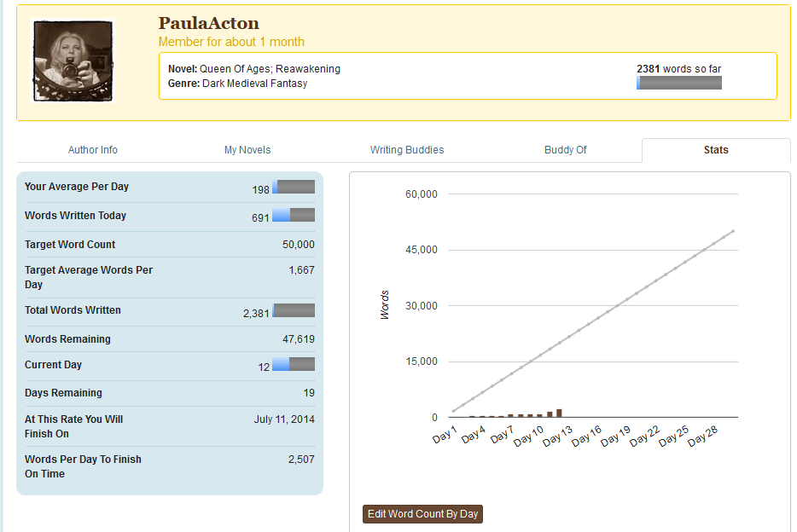Click the Day 1 label on the chart axis
This screenshot has height=532, width=797.
click(445, 435)
